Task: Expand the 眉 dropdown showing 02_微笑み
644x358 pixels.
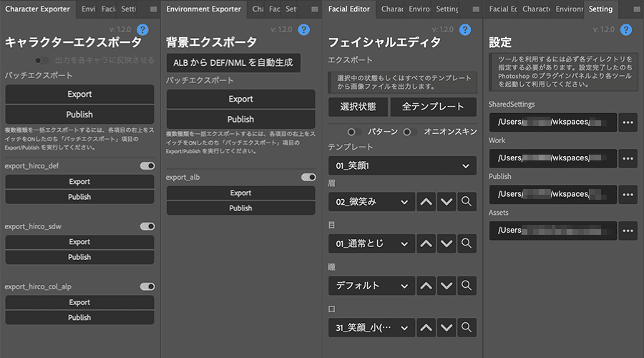Action: pos(371,202)
